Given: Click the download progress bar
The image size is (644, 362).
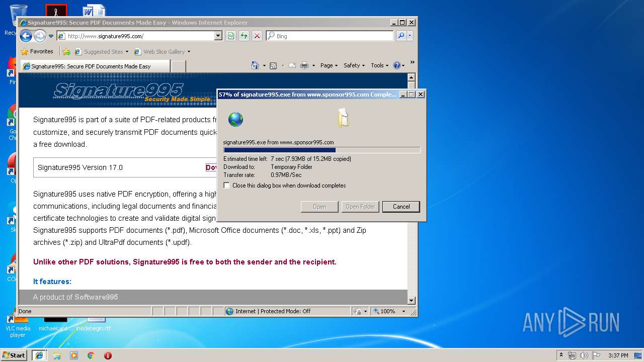Looking at the screenshot, I should 321,150.
